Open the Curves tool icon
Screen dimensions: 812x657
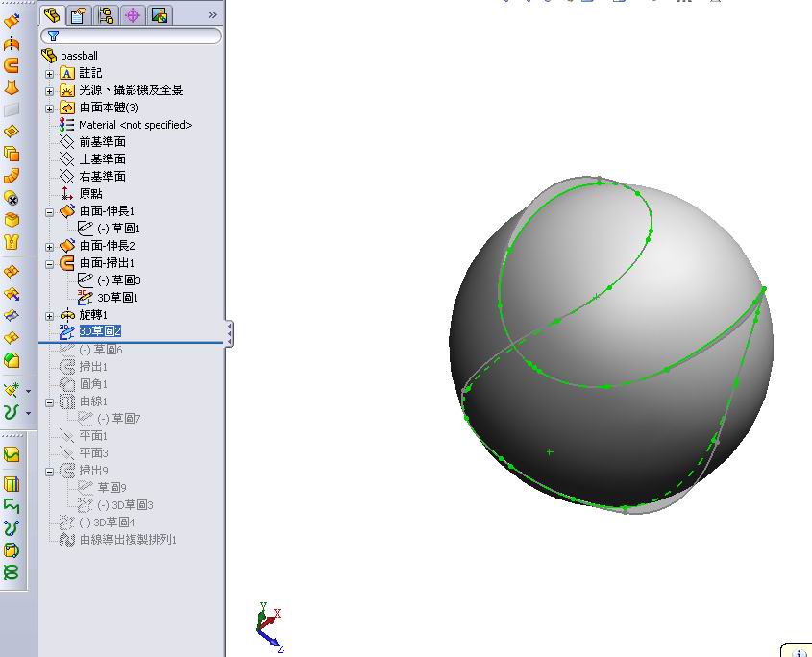click(12, 412)
